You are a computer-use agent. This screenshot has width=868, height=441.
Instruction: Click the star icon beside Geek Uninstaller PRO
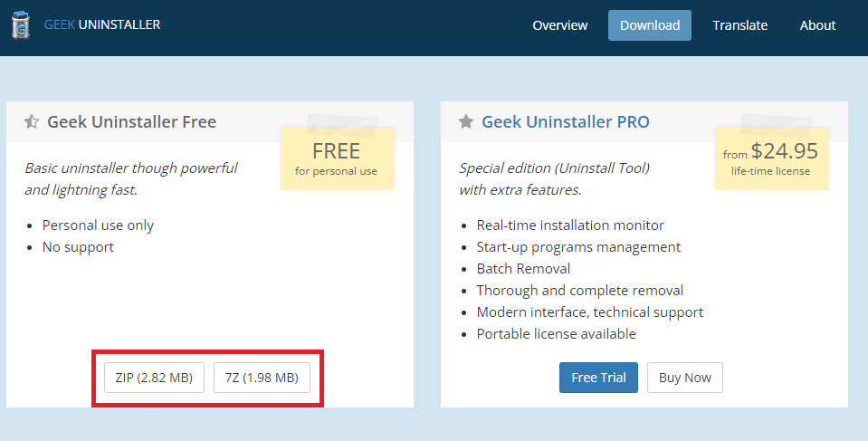(x=466, y=121)
